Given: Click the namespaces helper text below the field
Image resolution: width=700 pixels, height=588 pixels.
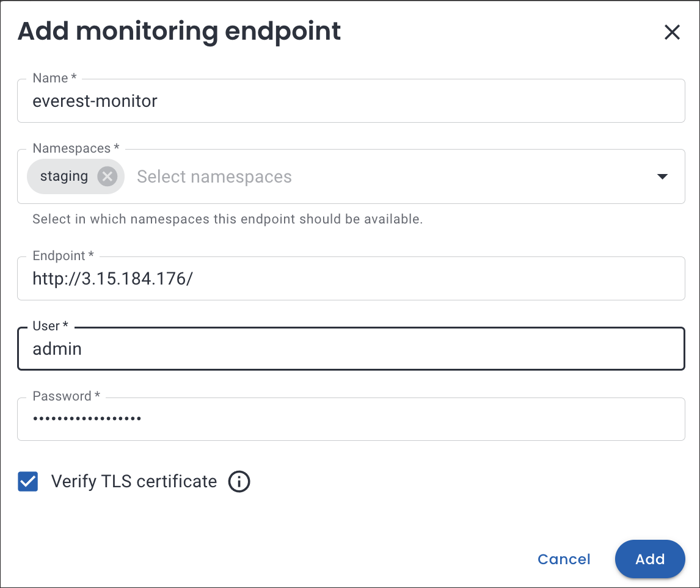Looking at the screenshot, I should [x=227, y=219].
